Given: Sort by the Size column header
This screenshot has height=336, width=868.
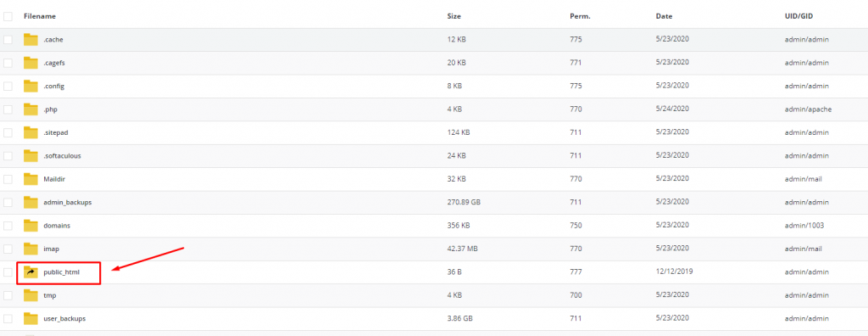Looking at the screenshot, I should tap(454, 17).
